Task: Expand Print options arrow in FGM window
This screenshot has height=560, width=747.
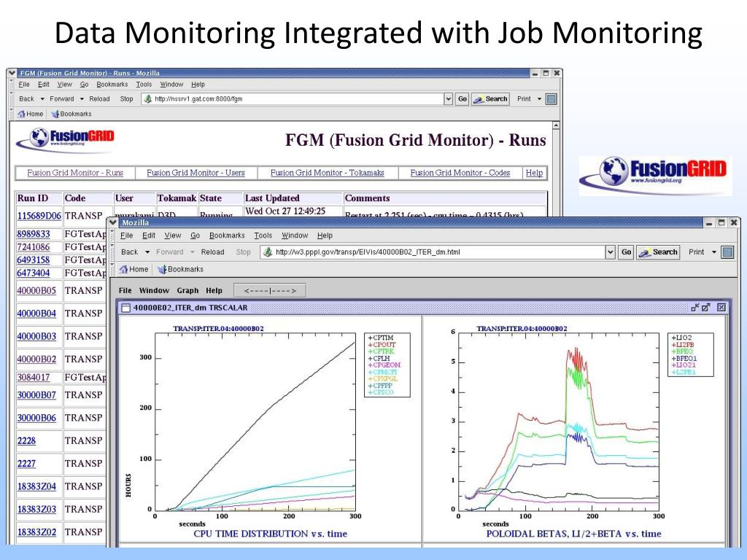Action: pos(539,99)
